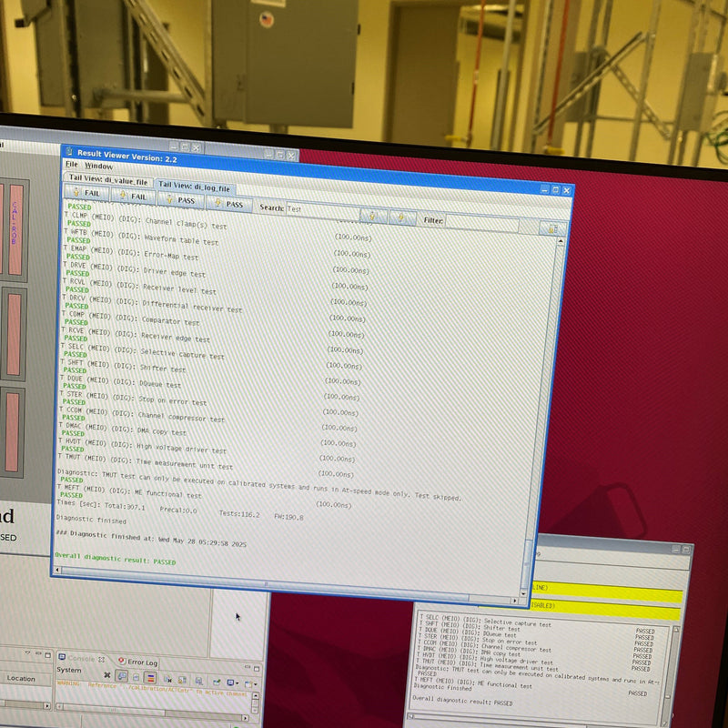Focus the Search field containing 'Test'
Image resolution: width=728 pixels, height=728 pixels.
pos(323,211)
